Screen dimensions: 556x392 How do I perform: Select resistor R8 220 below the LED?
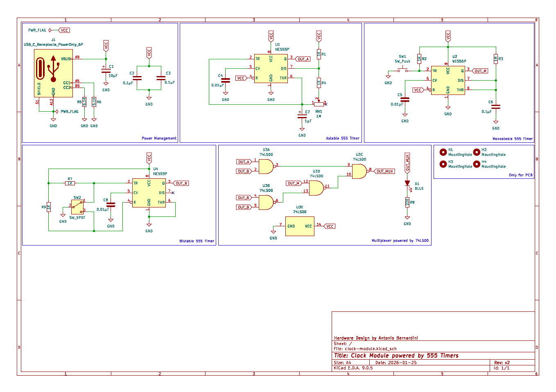(x=407, y=202)
